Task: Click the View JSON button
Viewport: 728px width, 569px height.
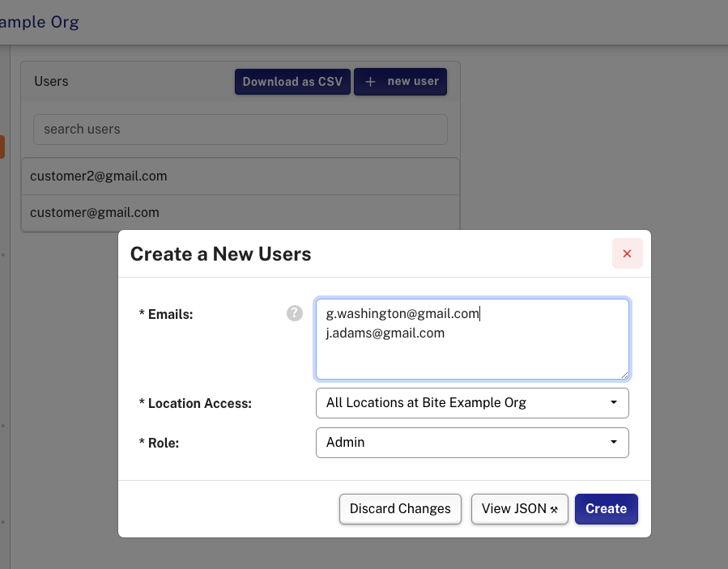Action: (x=520, y=508)
